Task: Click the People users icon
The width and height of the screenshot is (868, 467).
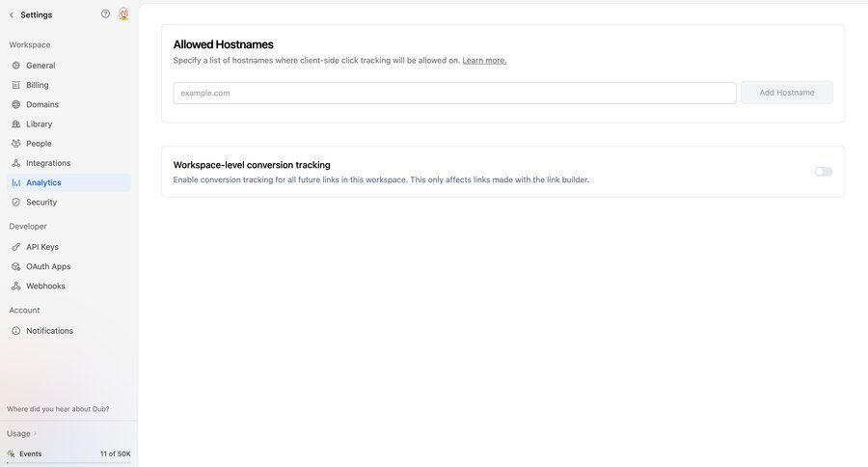Action: click(x=16, y=144)
